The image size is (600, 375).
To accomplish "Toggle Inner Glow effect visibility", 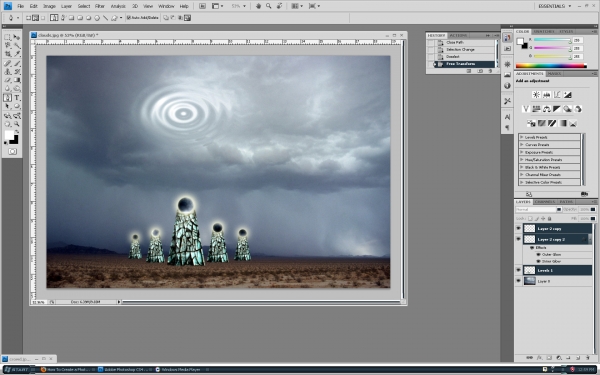I will click(539, 261).
